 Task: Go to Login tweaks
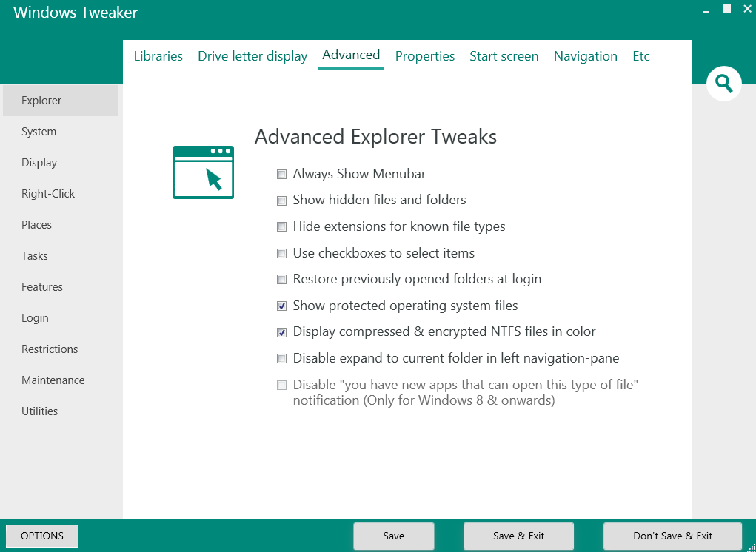pos(60,318)
